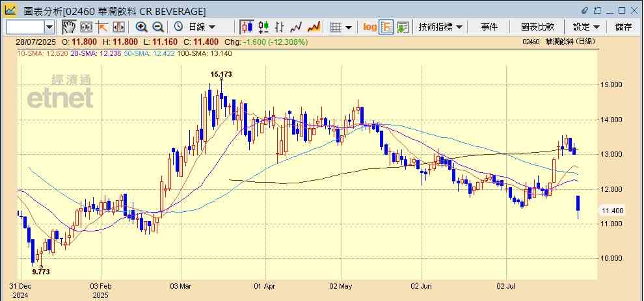Expand the grid options dropdown arrow
This screenshot has width=644, height=301.
tap(349, 27)
